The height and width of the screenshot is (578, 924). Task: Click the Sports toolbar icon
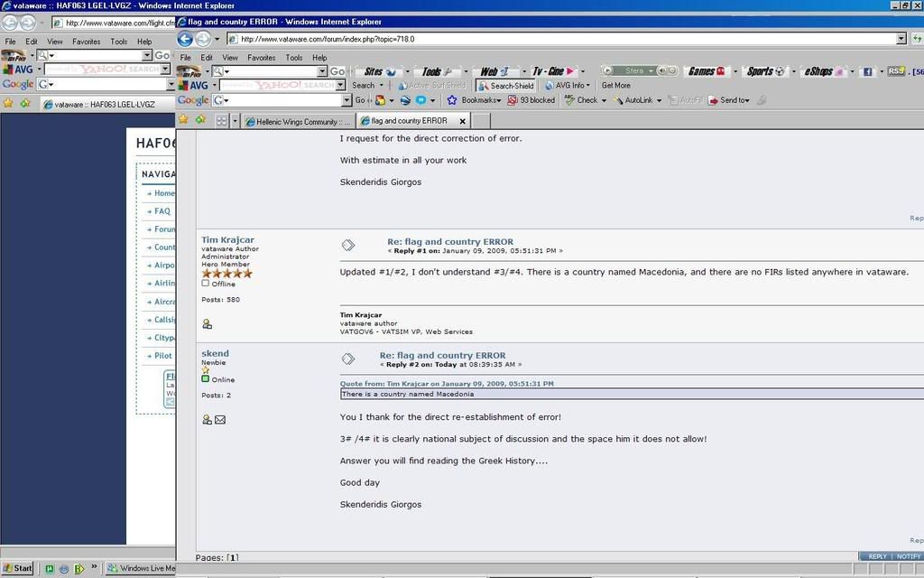click(x=765, y=71)
